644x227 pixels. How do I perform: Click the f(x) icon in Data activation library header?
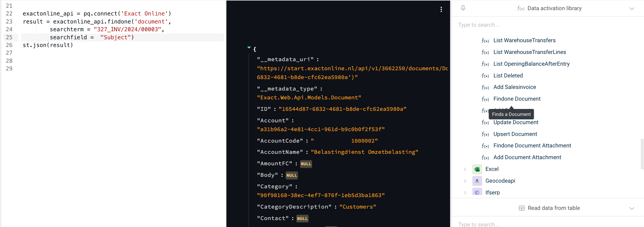tap(520, 9)
